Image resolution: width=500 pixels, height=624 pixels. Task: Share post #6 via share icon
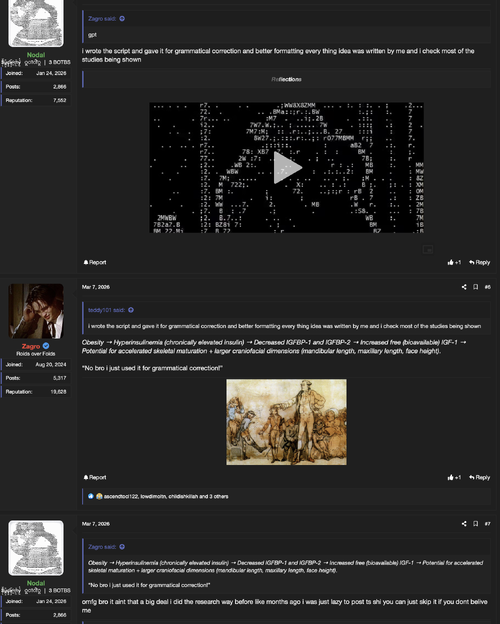tap(464, 287)
